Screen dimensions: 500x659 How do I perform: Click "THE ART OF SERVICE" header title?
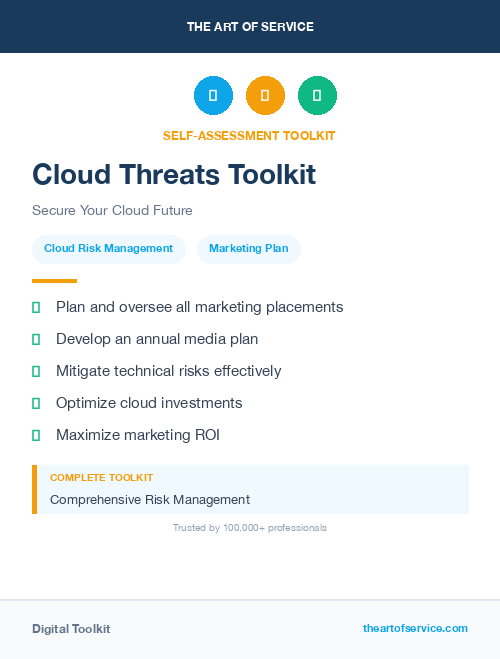[250, 27]
